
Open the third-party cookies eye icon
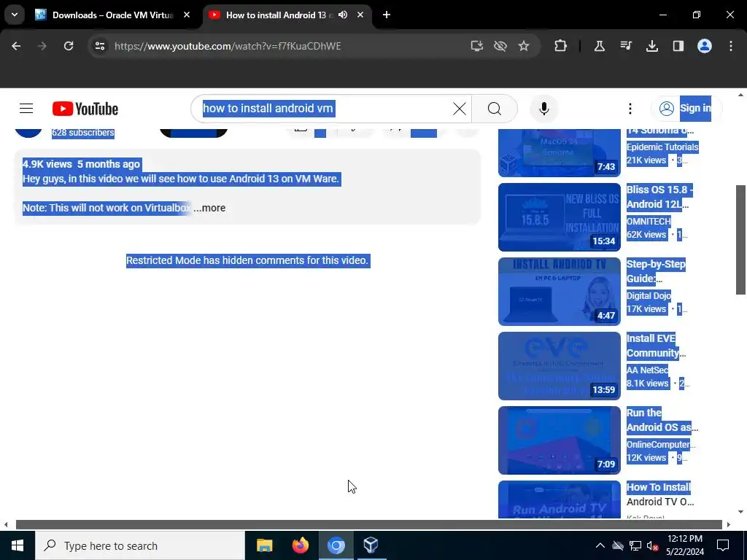[500, 46]
